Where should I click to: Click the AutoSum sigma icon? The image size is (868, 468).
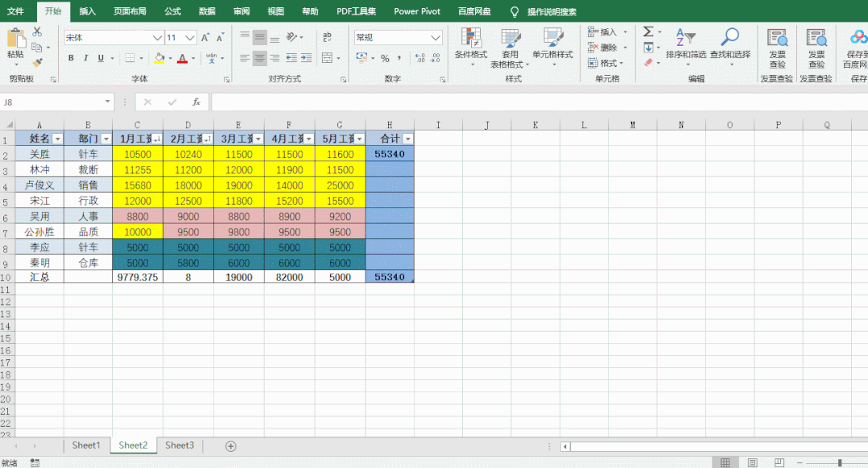648,31
